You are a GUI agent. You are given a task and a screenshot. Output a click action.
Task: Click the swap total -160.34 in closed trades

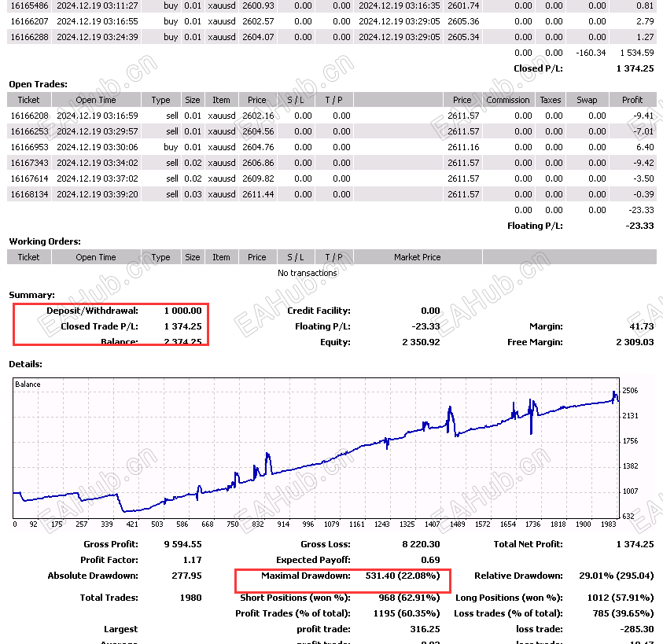(x=591, y=53)
